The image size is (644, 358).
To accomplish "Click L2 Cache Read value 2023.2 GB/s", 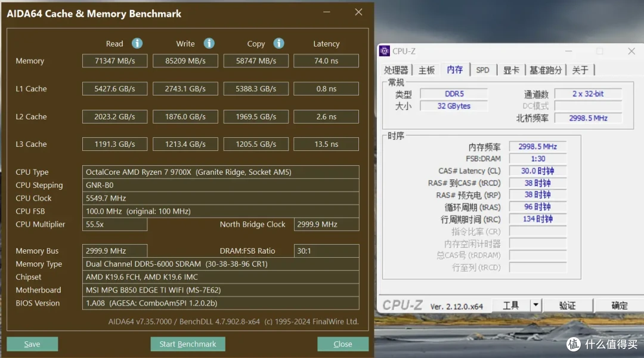I will [x=114, y=117].
